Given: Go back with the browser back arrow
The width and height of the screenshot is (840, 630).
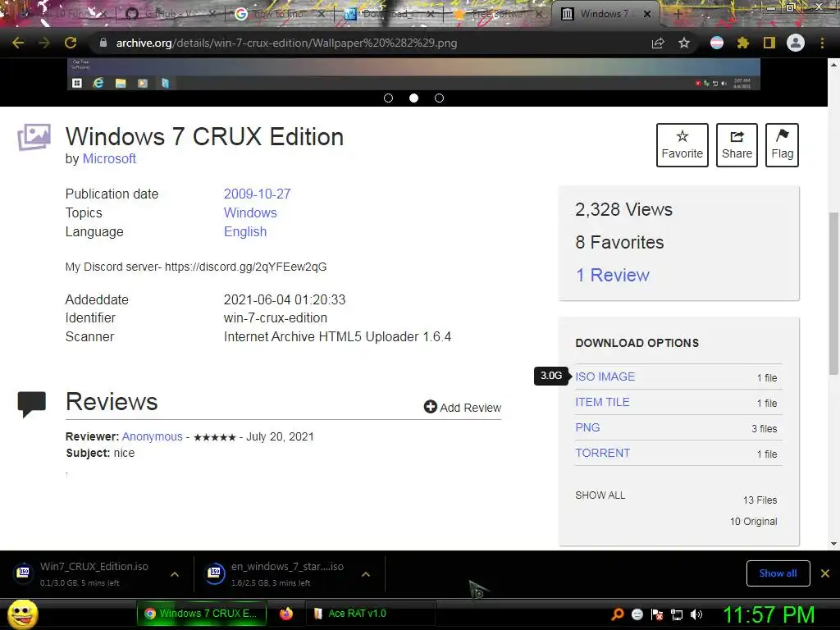Looking at the screenshot, I should click(x=18, y=43).
